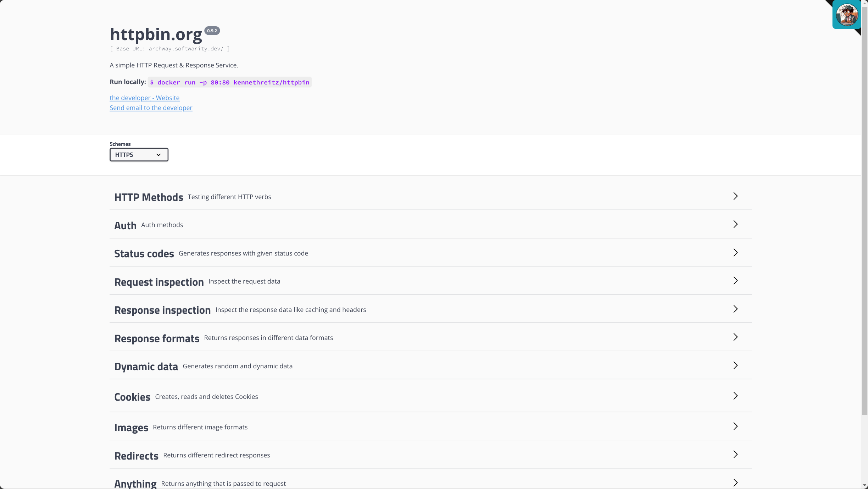Click the HTTP Methods heading

pos(149,197)
